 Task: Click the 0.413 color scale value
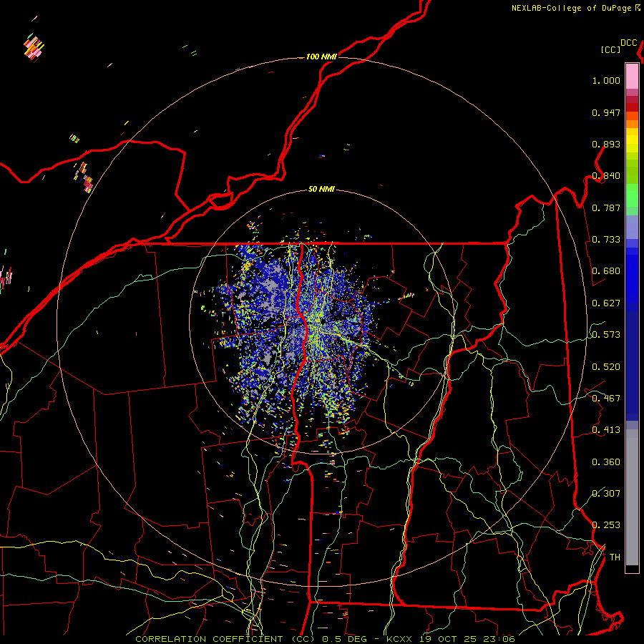606,430
